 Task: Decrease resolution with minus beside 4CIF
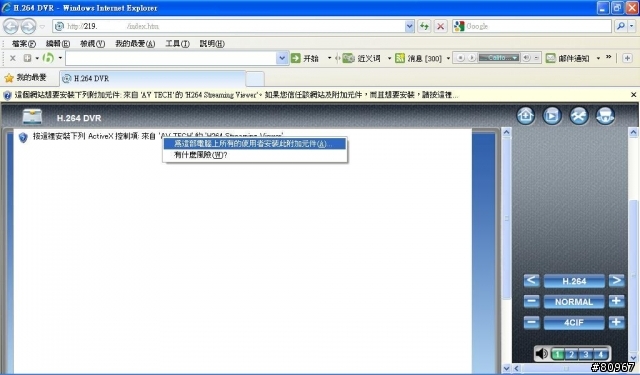pyautogui.click(x=531, y=322)
